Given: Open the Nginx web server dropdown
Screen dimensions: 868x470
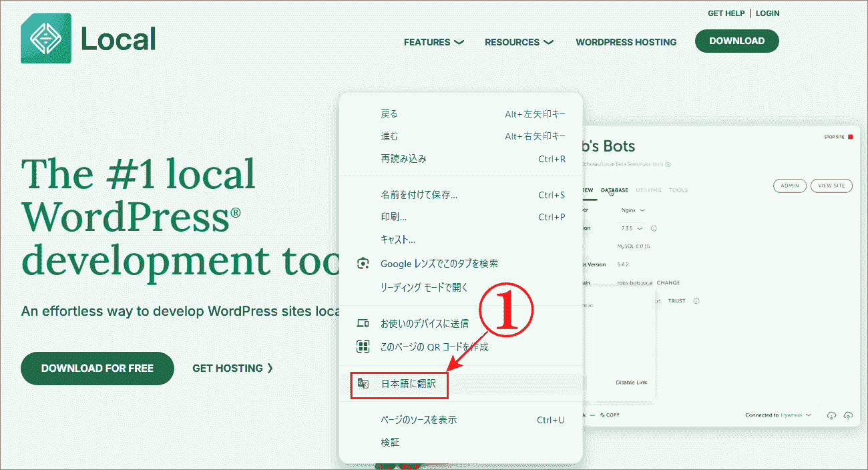Looking at the screenshot, I should click(x=634, y=210).
